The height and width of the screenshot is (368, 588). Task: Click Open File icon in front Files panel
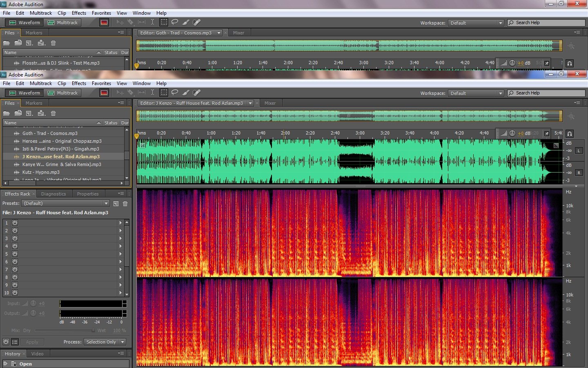pyautogui.click(x=7, y=113)
